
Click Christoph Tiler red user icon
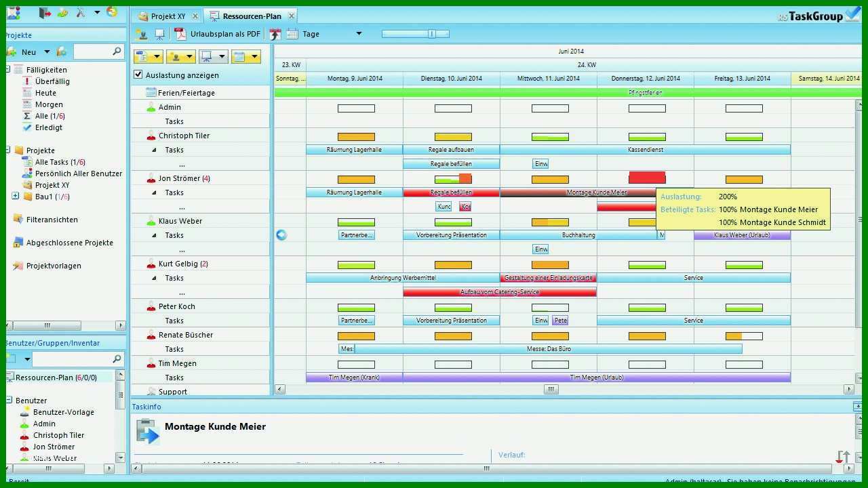pos(151,136)
